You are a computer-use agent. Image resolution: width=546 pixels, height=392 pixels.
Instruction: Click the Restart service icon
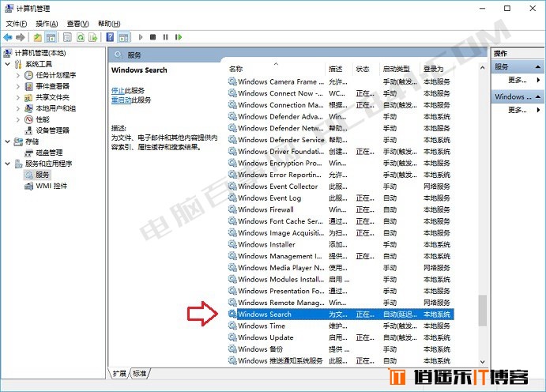tap(179, 37)
